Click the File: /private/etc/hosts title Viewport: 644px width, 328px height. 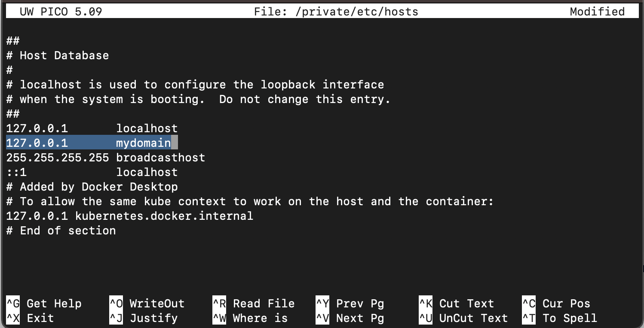[x=336, y=12]
